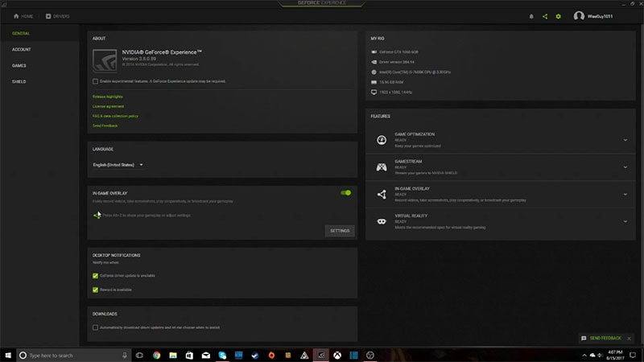The width and height of the screenshot is (644, 362).
Task: Uncheck GeForce driver update notification
Action: (x=95, y=276)
